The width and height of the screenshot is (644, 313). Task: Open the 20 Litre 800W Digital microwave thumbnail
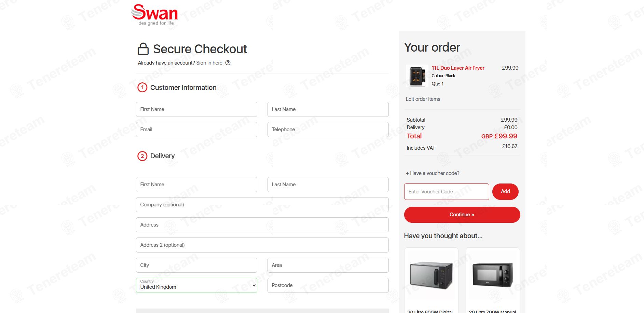(431, 275)
